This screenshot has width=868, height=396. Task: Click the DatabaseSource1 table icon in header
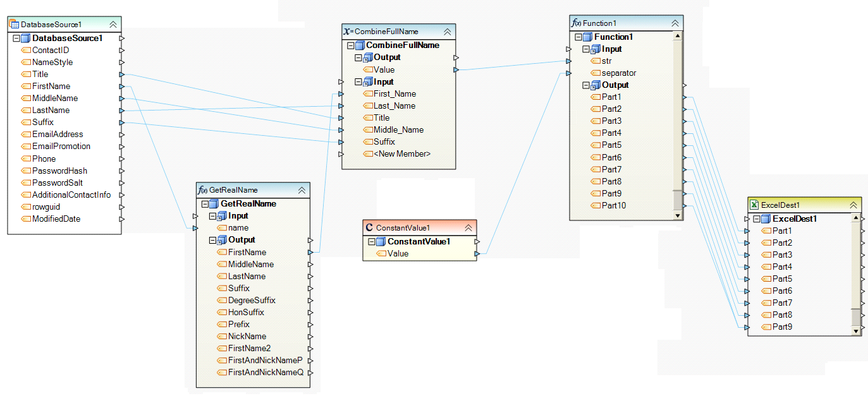pos(14,24)
